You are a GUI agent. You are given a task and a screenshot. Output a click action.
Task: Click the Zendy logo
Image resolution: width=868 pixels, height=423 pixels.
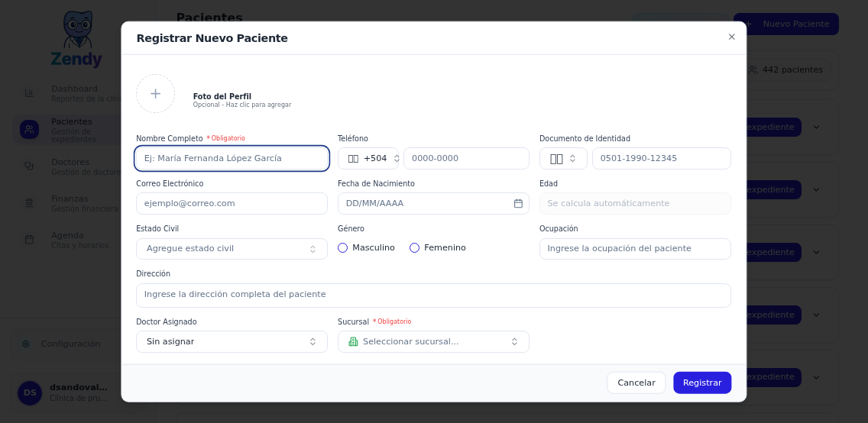76,39
